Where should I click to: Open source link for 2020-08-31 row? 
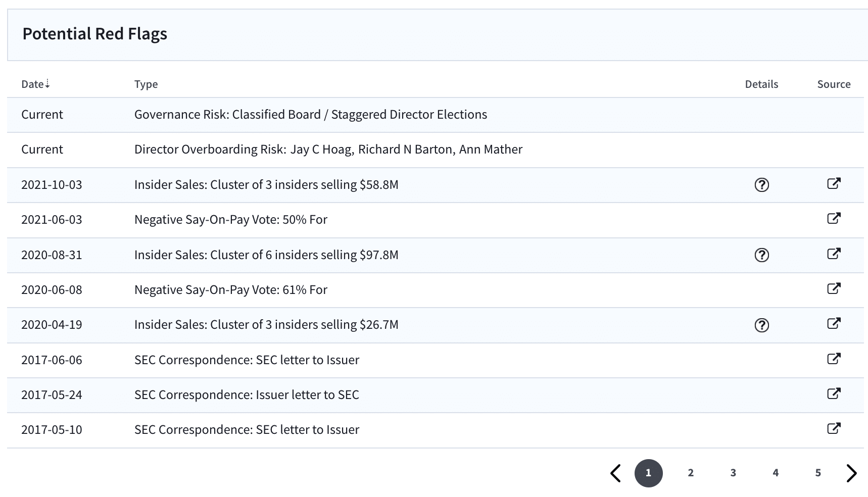834,254
